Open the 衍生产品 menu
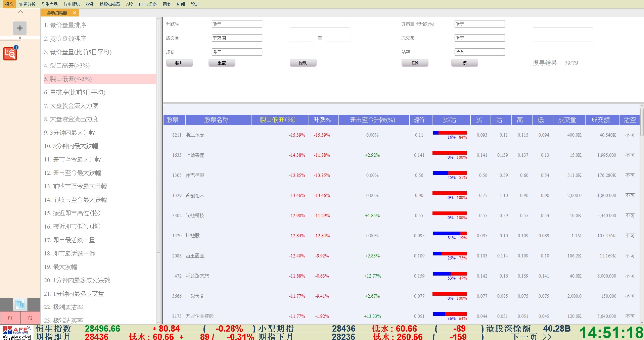Viewport: 644px width, 340px height. [49, 4]
